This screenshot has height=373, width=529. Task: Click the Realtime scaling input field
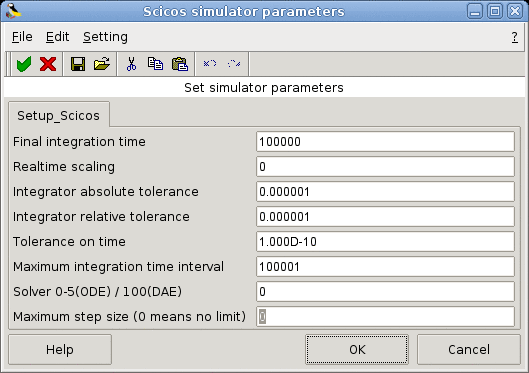pos(385,167)
